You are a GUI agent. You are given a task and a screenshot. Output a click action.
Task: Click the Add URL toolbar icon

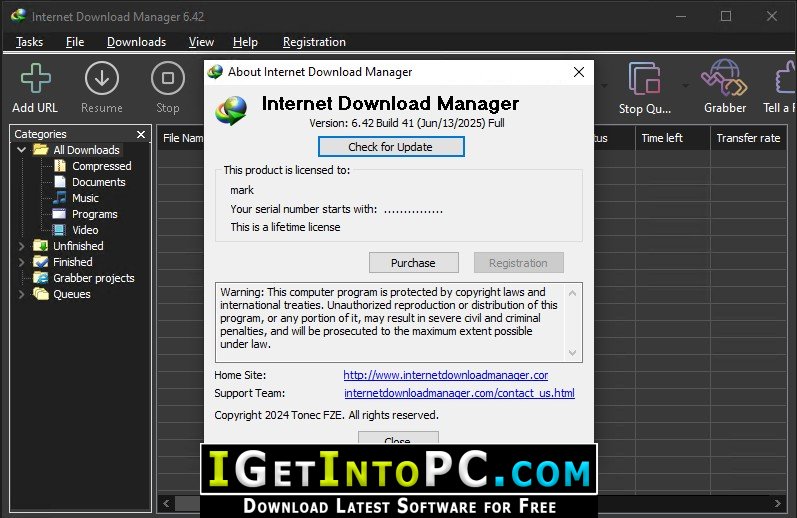pos(35,78)
